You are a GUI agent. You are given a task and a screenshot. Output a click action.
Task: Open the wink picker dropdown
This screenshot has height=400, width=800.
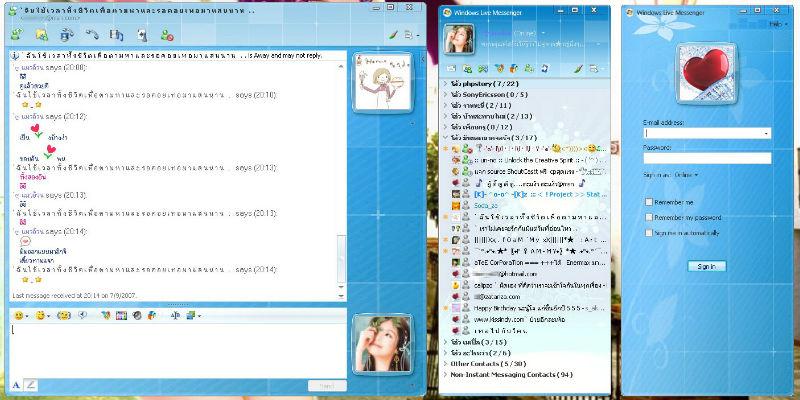click(x=43, y=316)
